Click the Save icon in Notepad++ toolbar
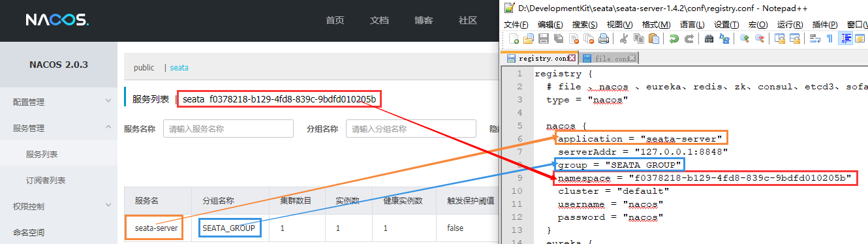Viewport: 868px width, 244px height. pyautogui.click(x=544, y=38)
